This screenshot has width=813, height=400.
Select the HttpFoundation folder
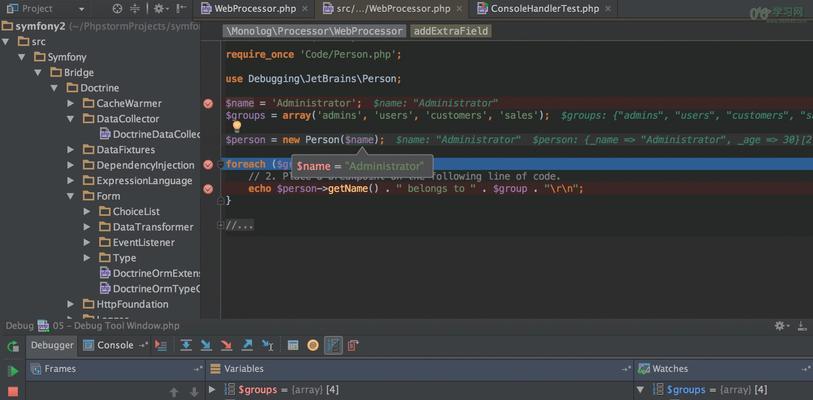click(x=125, y=304)
